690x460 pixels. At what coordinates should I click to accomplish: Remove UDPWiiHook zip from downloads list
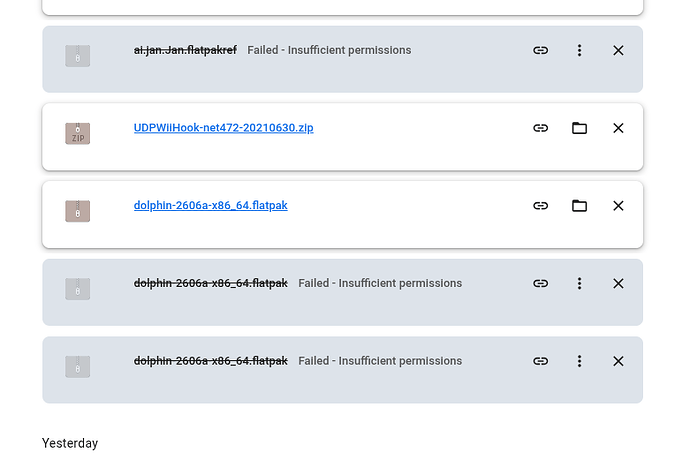coord(618,128)
